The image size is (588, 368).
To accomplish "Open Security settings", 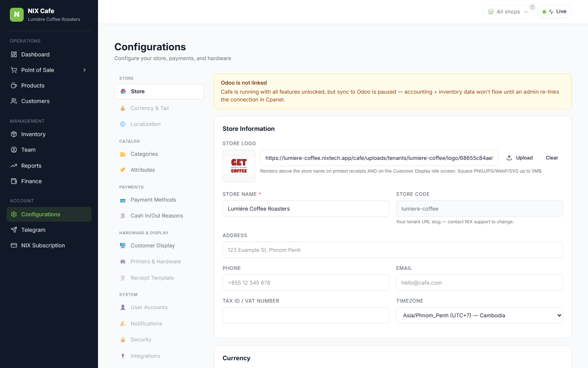I will point(159,339).
